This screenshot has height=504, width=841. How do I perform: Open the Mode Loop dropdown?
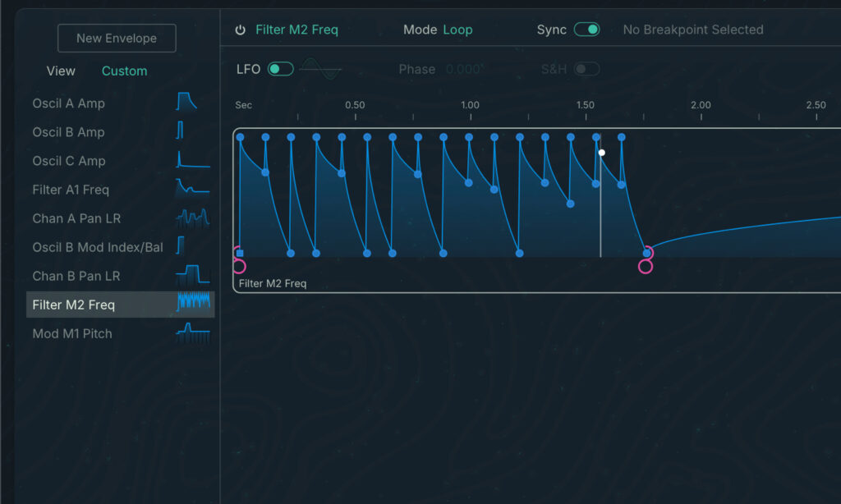(x=457, y=30)
